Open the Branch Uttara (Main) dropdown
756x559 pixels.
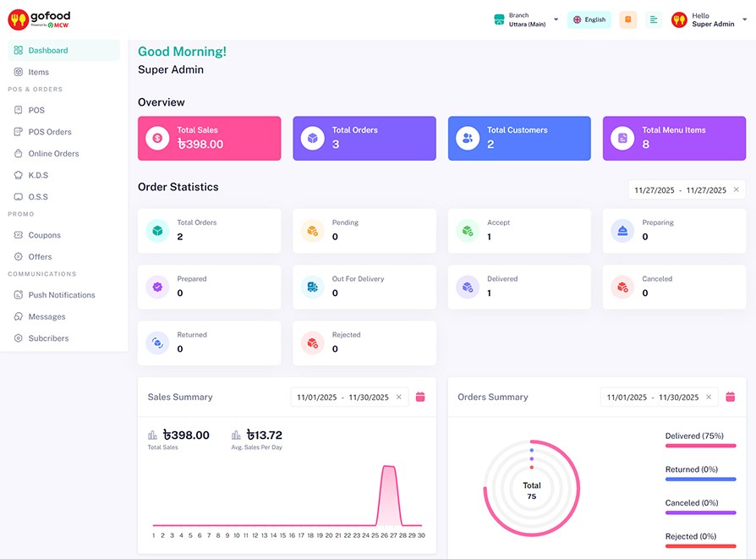(526, 19)
